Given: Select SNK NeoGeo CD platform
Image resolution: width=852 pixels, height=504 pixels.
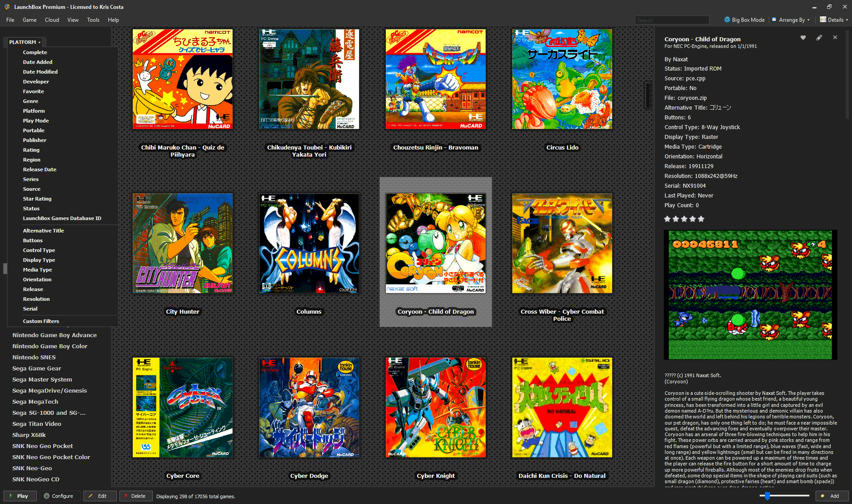Looking at the screenshot, I should (x=36, y=479).
